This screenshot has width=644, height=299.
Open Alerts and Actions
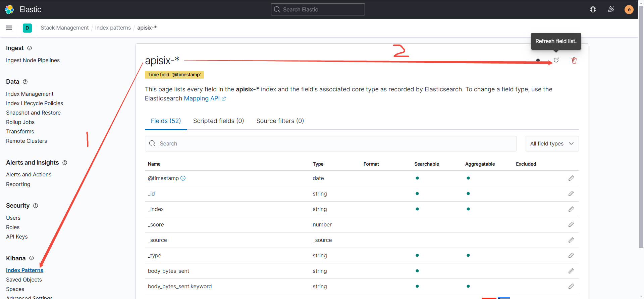[x=29, y=174]
